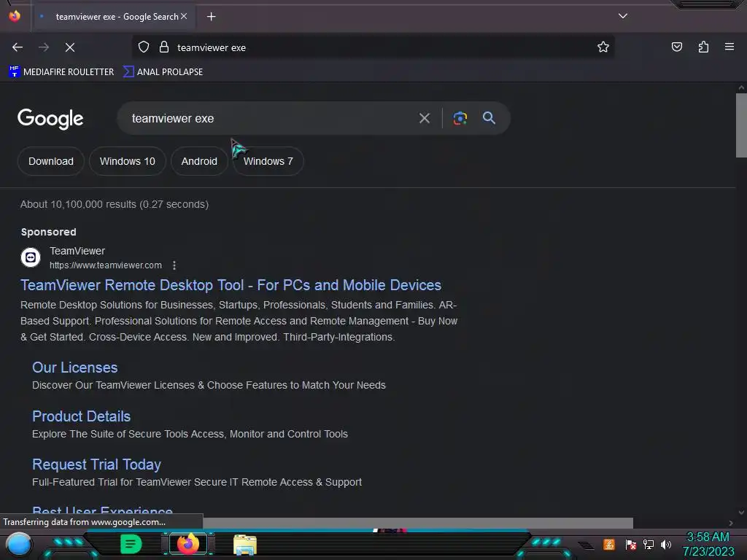This screenshot has height=560, width=747.
Task: Open the orange tray application icon
Action: pos(609,544)
